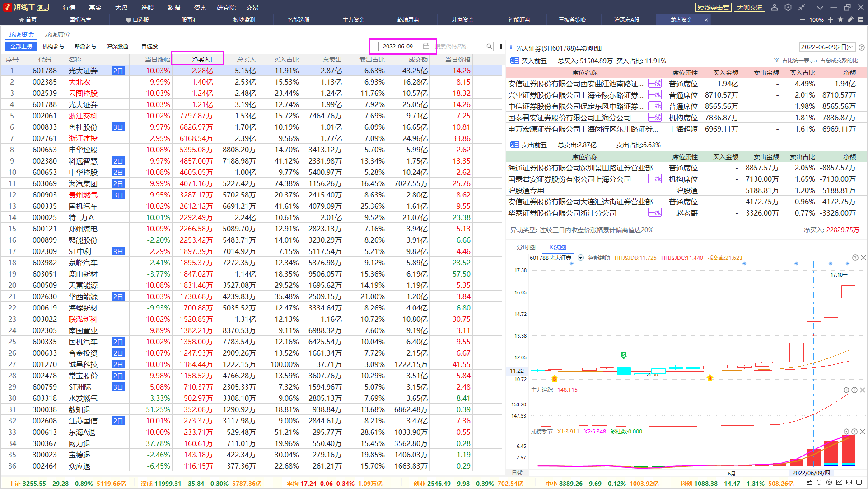
Task: Select the 帮派参与 filter
Action: click(85, 47)
